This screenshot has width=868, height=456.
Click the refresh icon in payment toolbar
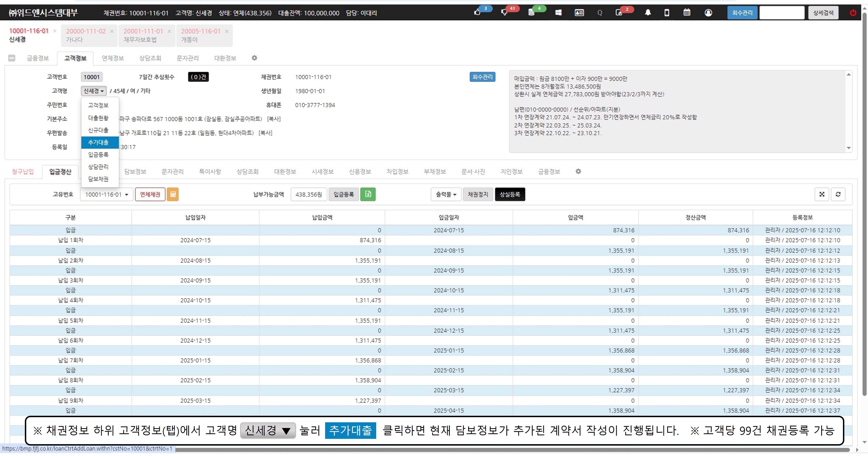pos(838,194)
